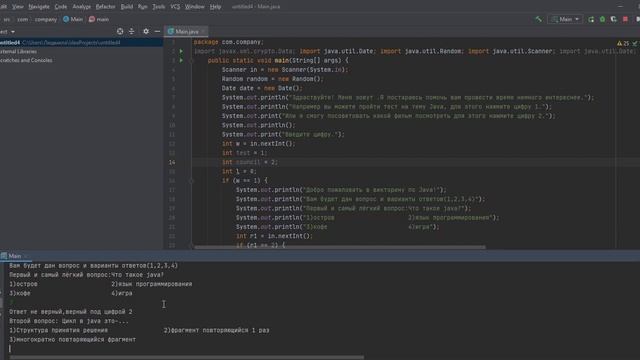Open the Refactor menu
640x360 pixels.
click(x=106, y=7)
